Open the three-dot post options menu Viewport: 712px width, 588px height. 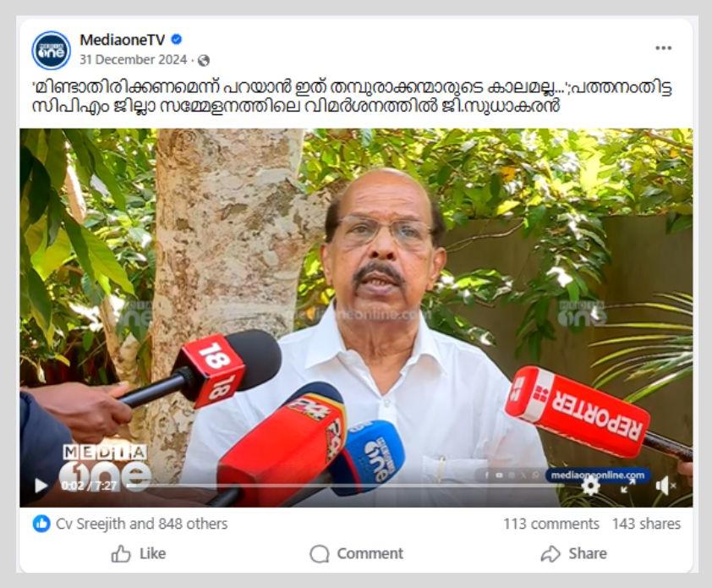[663, 48]
